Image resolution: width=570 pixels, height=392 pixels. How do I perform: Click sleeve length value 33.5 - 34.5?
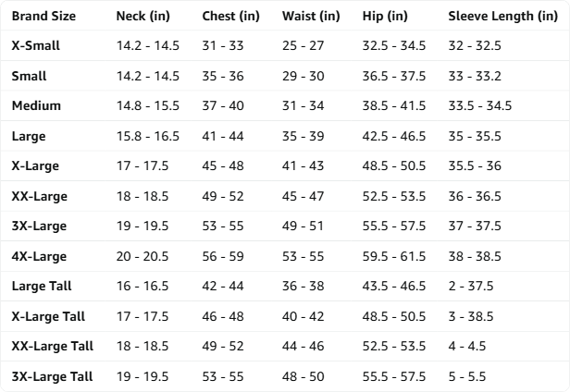click(480, 105)
